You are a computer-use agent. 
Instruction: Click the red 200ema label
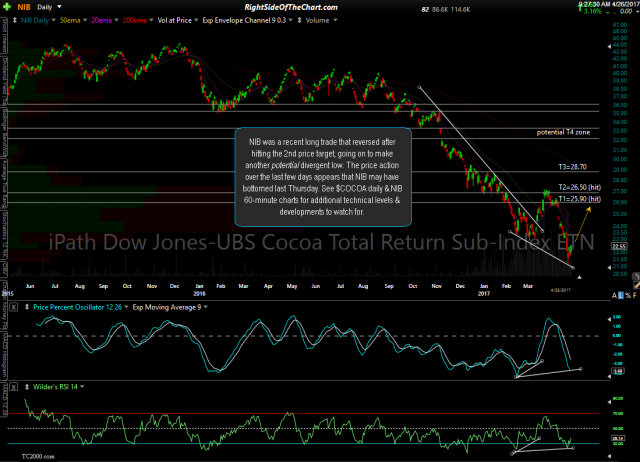(x=135, y=20)
